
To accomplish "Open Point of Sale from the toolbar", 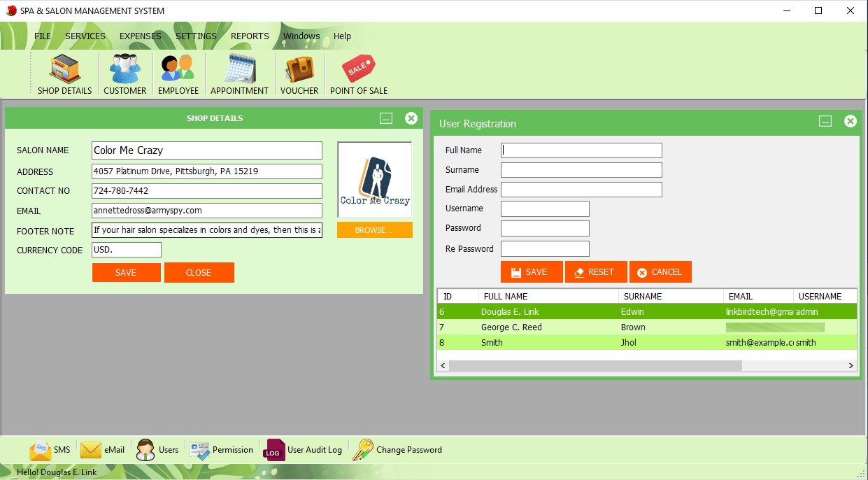I will (x=358, y=73).
